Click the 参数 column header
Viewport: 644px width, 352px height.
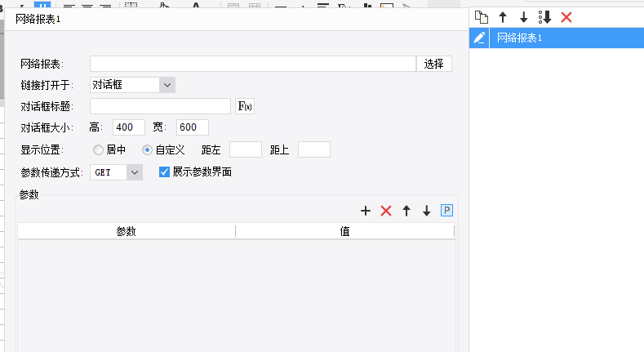tap(126, 231)
